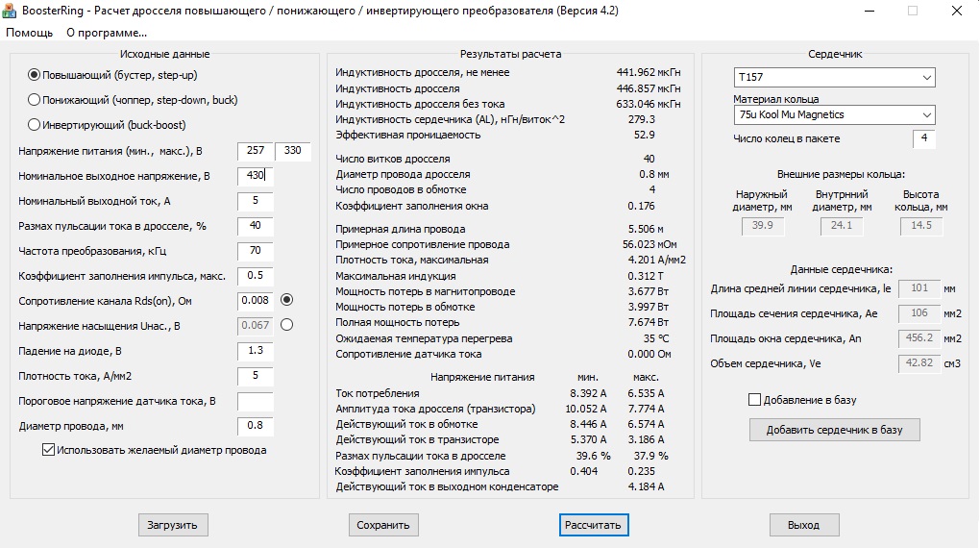Click the Номинальное выходное напряжение input field
The height and width of the screenshot is (548, 980).
255,176
